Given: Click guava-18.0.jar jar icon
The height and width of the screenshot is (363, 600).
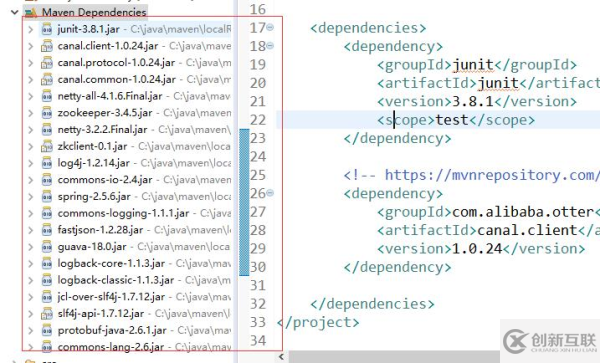Looking at the screenshot, I should point(47,247).
